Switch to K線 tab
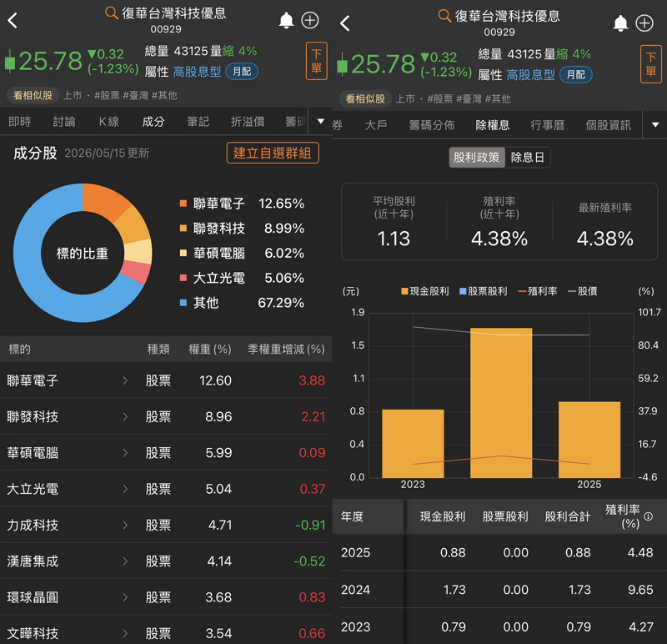This screenshot has width=667, height=644. point(109,122)
